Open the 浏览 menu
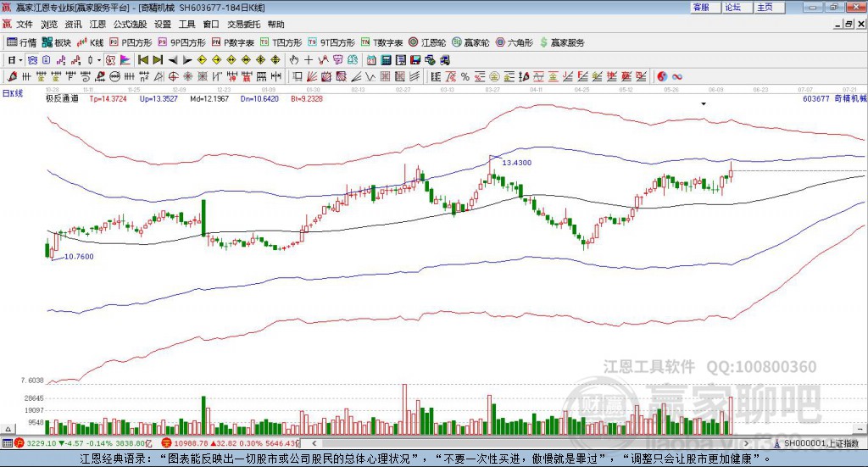 (48, 25)
